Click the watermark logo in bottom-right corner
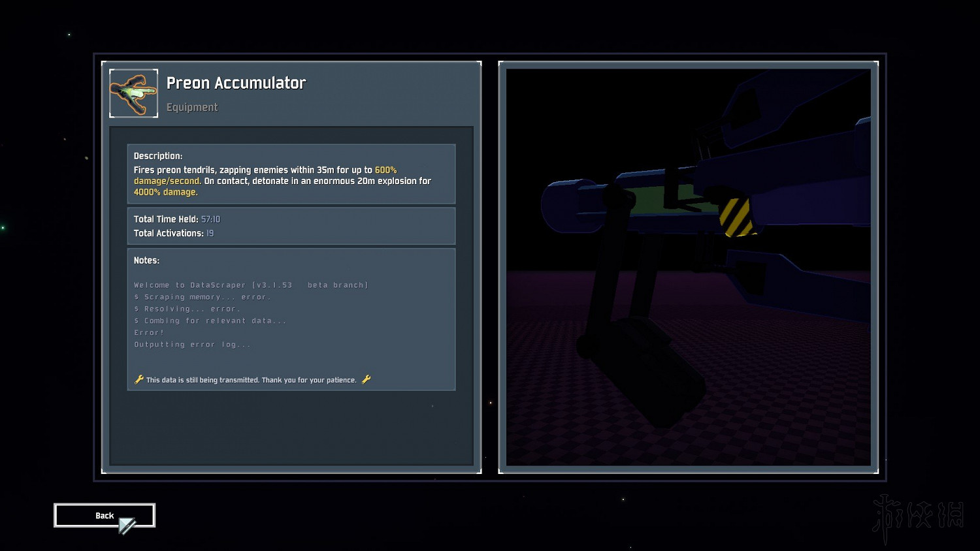The height and width of the screenshot is (551, 980). click(x=918, y=517)
